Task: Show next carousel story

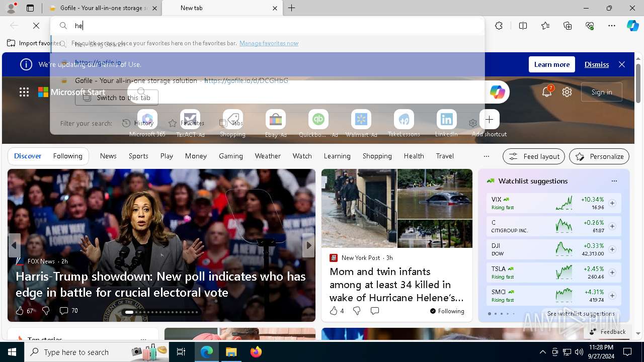Action: click(308, 245)
